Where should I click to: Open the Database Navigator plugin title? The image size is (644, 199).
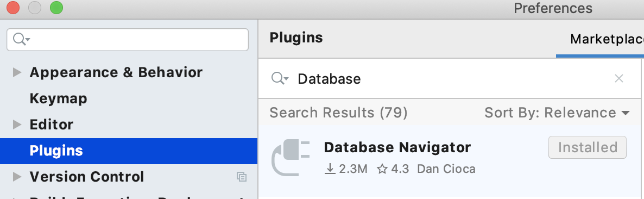[x=397, y=147]
